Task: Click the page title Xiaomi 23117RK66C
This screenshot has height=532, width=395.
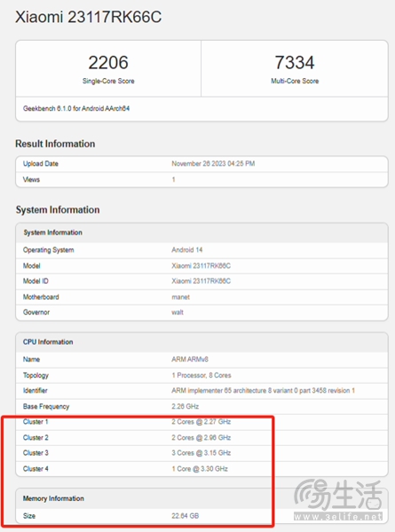Action: click(x=88, y=17)
